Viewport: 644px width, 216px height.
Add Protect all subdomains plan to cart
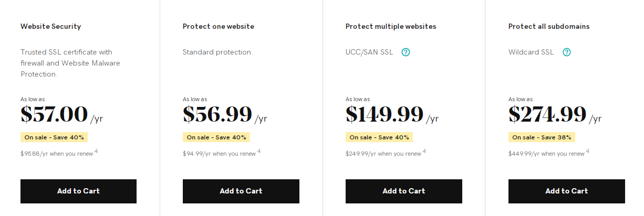[567, 191]
